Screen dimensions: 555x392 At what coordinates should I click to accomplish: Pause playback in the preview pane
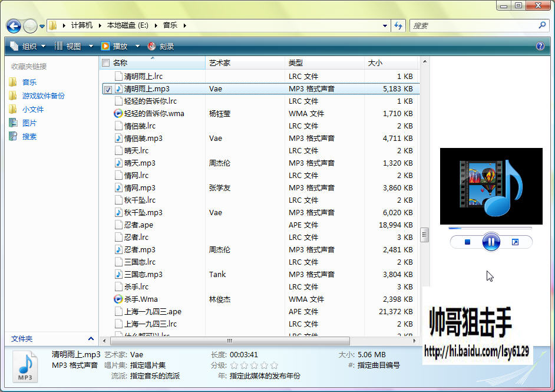coord(491,242)
